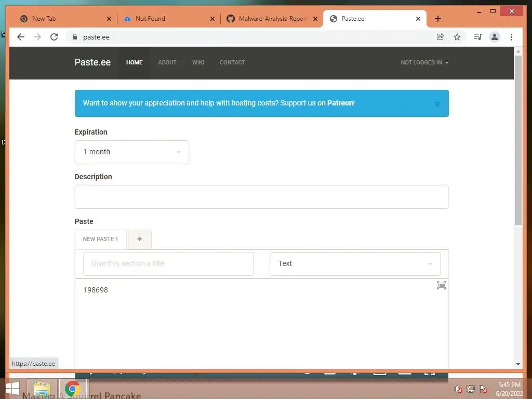Open the Expiration 1 month dropdown
532x399 pixels.
[x=131, y=152]
